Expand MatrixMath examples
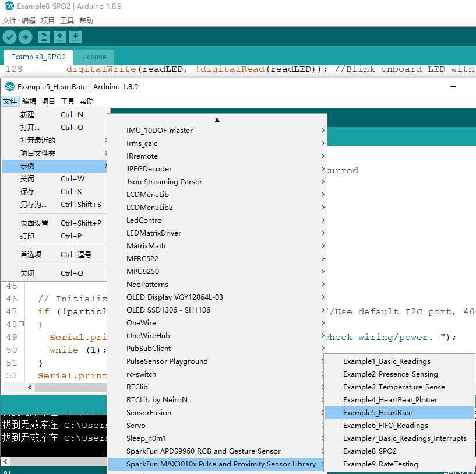Screen dimensions: 476x474 tap(217, 246)
